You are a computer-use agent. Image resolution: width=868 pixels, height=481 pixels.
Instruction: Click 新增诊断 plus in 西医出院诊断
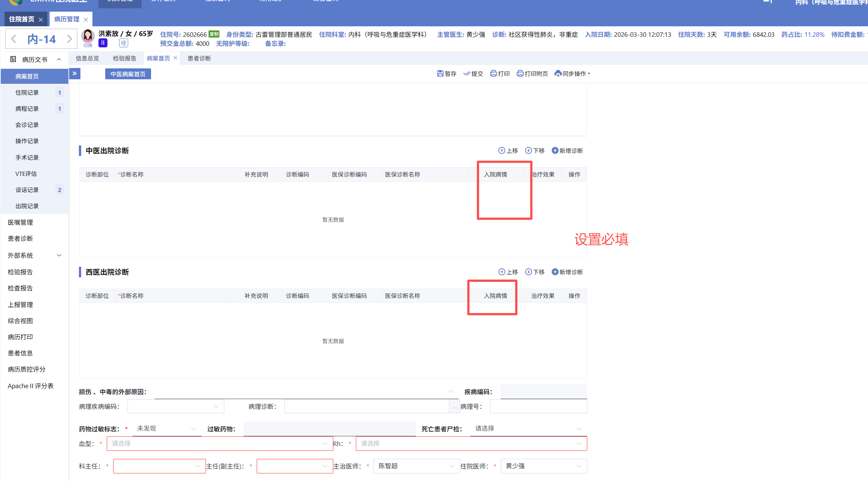coord(555,272)
